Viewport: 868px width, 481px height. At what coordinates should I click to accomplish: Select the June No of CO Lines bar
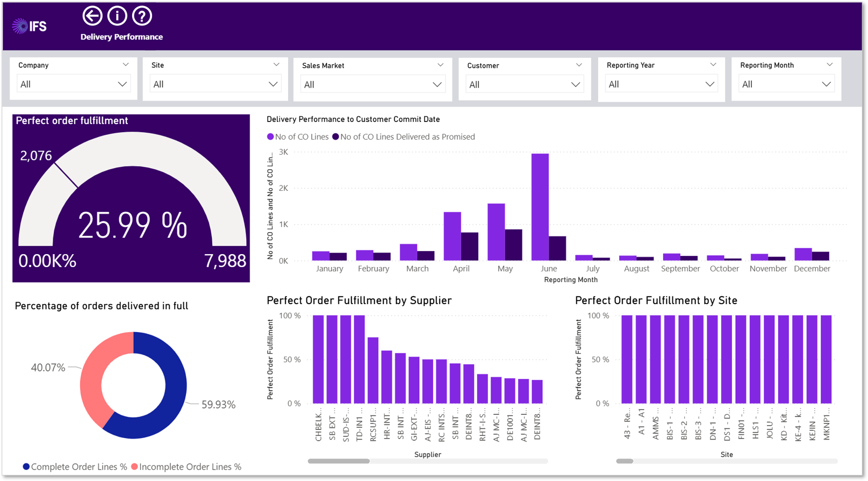540,207
